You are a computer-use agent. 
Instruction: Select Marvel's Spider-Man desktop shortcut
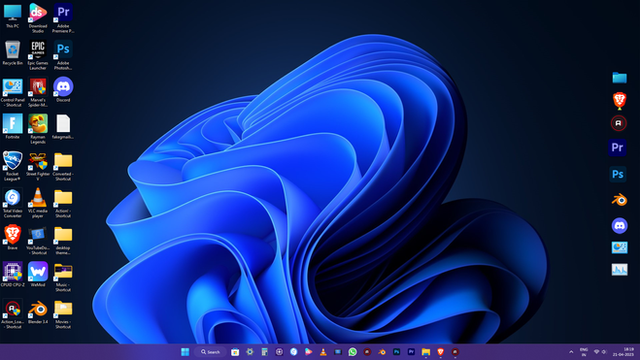[x=38, y=92]
